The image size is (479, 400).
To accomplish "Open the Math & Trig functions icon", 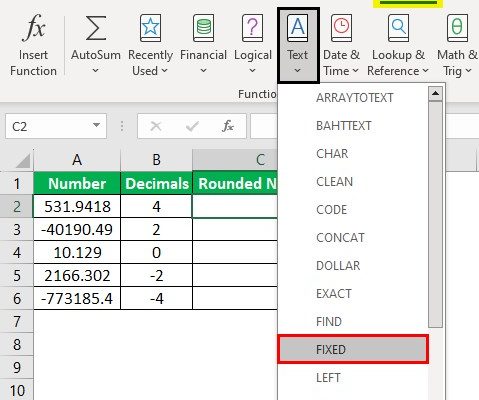I will [457, 28].
